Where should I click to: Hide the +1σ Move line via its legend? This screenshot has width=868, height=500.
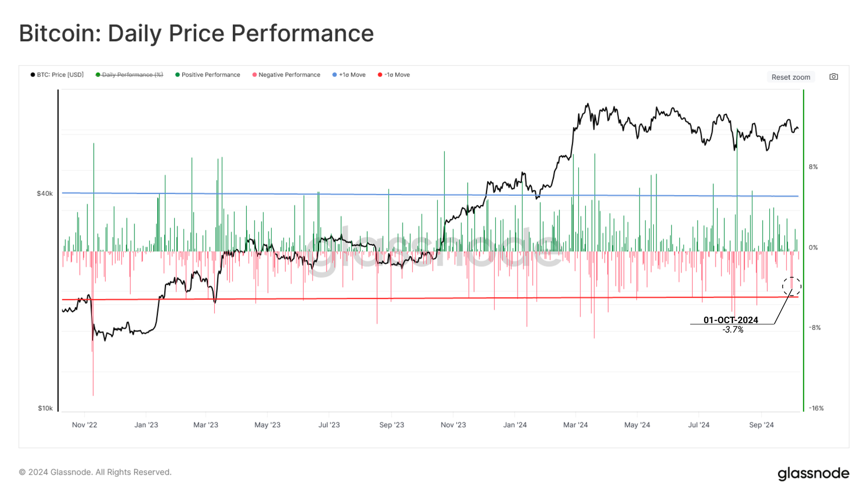(349, 75)
